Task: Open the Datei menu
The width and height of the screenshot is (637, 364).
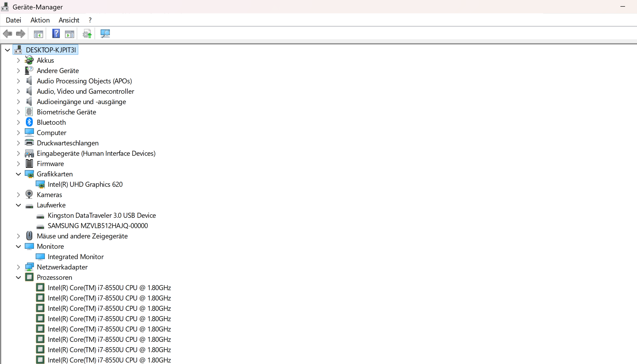Action: pos(14,20)
